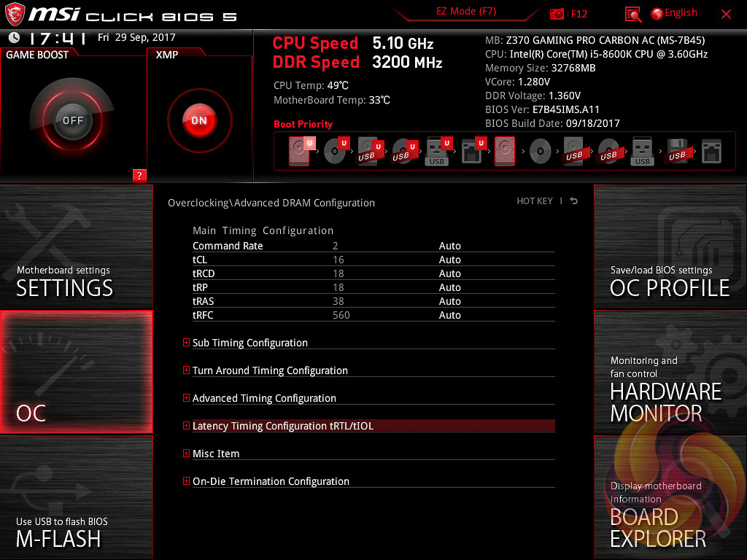747x560 pixels.
Task: Select the legacy network boot device
Action: (x=712, y=151)
